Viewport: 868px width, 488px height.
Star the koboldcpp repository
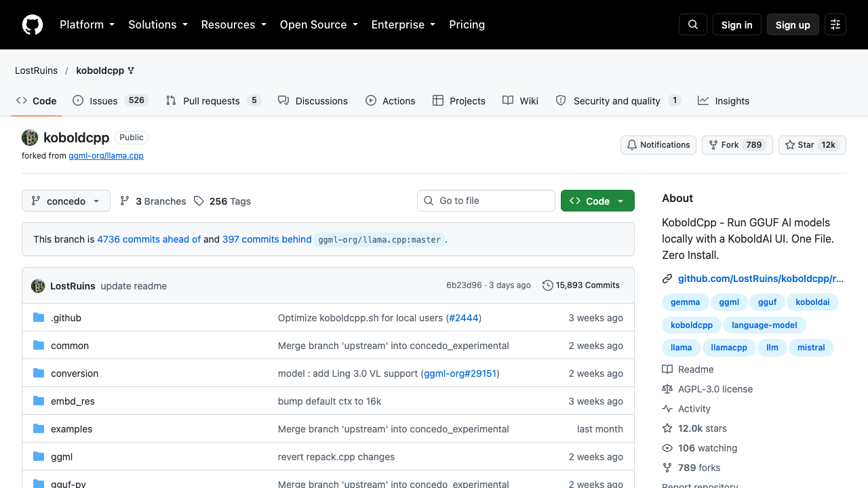tap(812, 145)
